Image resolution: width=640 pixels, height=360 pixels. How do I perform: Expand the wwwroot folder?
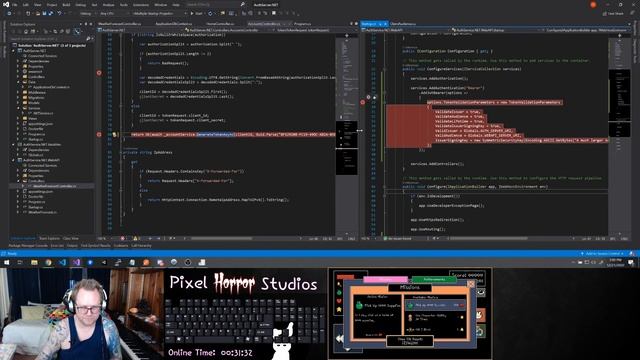click(x=18, y=71)
